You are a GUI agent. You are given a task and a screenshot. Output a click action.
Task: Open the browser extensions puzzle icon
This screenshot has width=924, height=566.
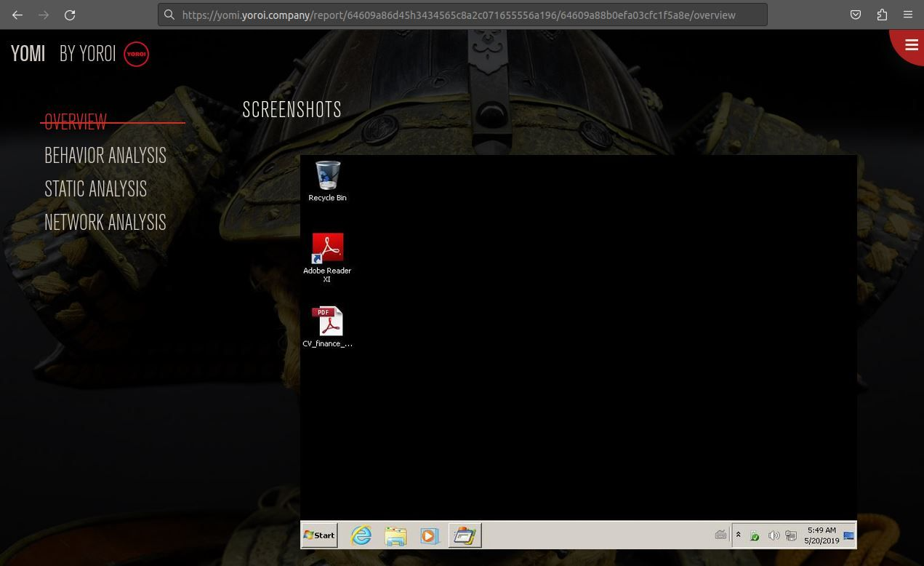tap(882, 15)
